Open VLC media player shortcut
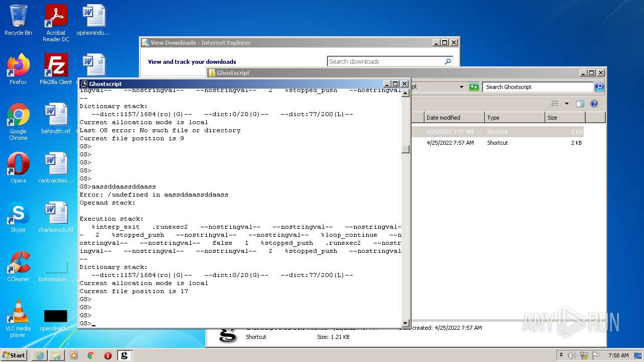 click(x=18, y=319)
